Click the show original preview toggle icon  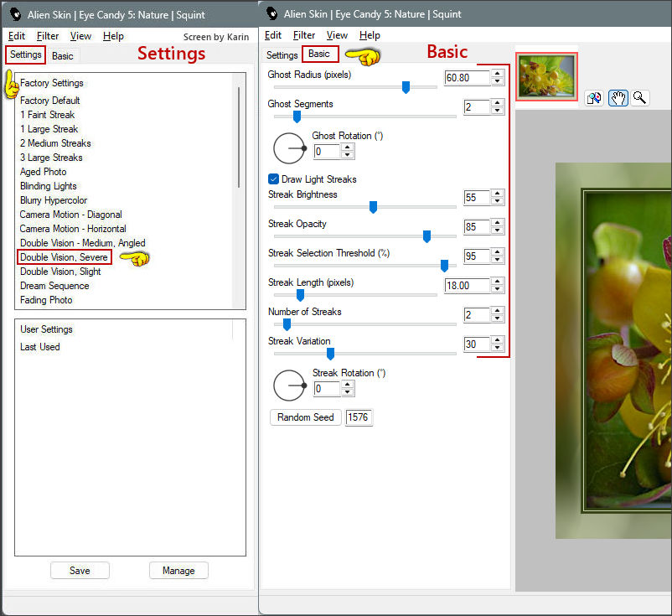pos(594,98)
